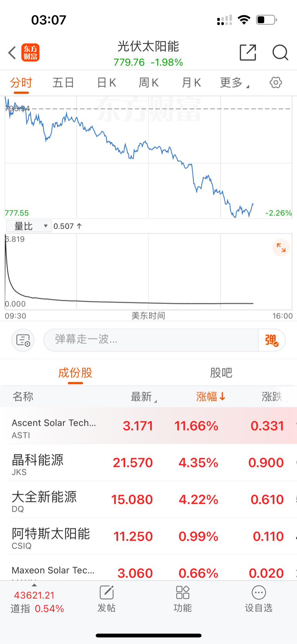Tap the share export icon
Image resolution: width=297 pixels, height=644 pixels.
pos(248,52)
